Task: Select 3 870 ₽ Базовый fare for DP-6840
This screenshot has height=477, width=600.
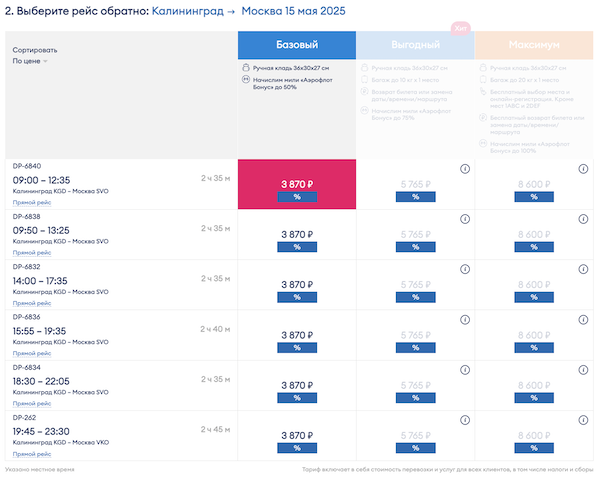Action: (x=297, y=184)
